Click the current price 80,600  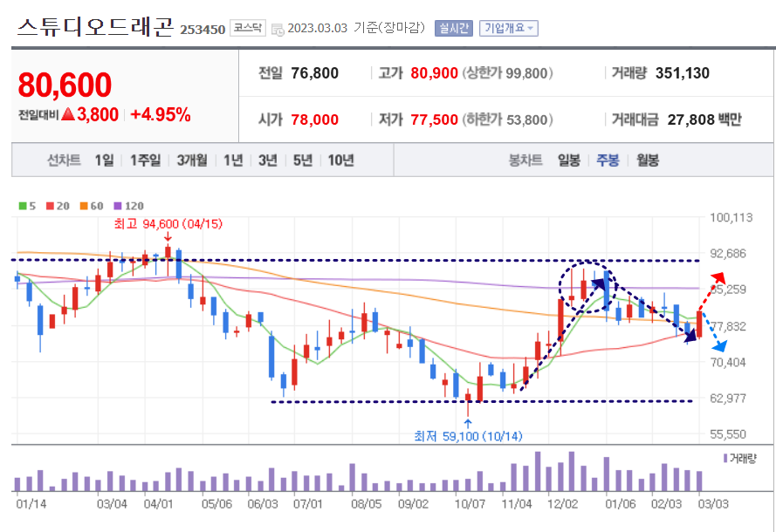pos(65,85)
